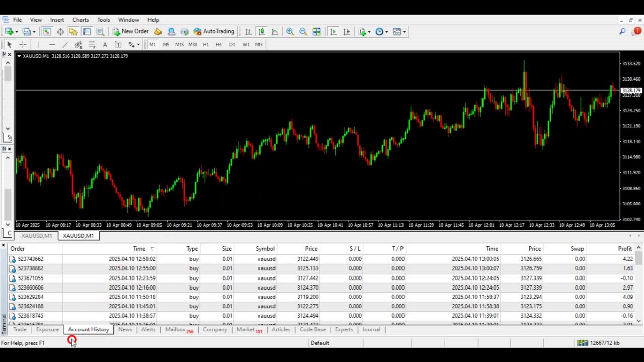Select order row 523743662
This screenshot has width=644, height=362.
point(321,259)
